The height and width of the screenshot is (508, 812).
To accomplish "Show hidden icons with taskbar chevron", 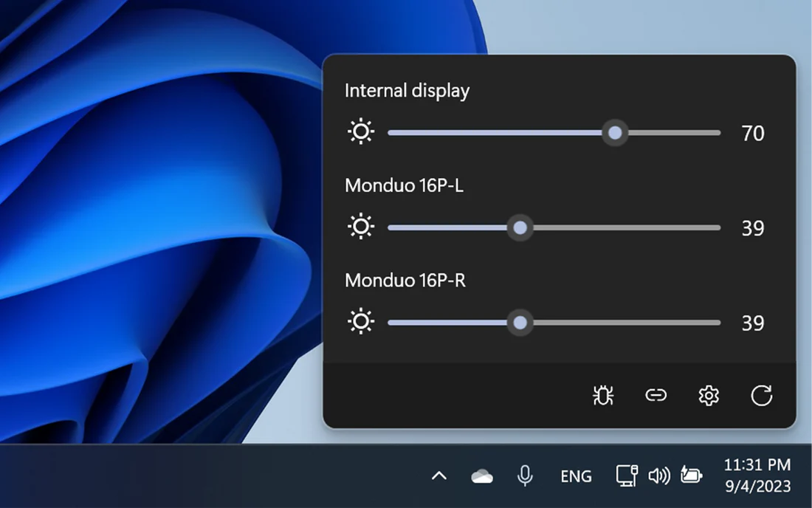I will tap(439, 476).
